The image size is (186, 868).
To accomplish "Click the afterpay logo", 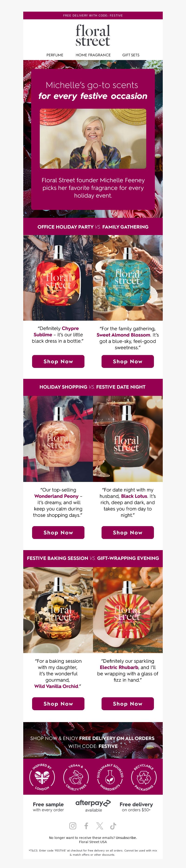I will (93, 803).
